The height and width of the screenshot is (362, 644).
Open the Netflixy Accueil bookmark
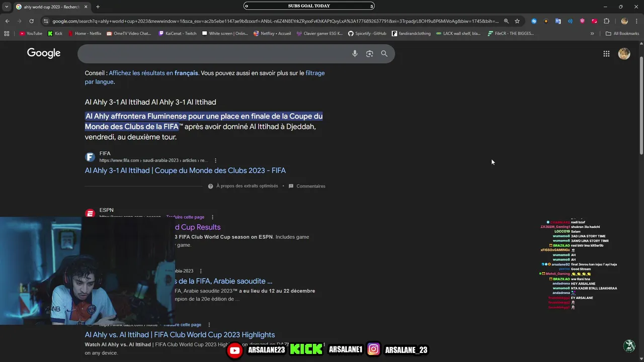point(272,34)
